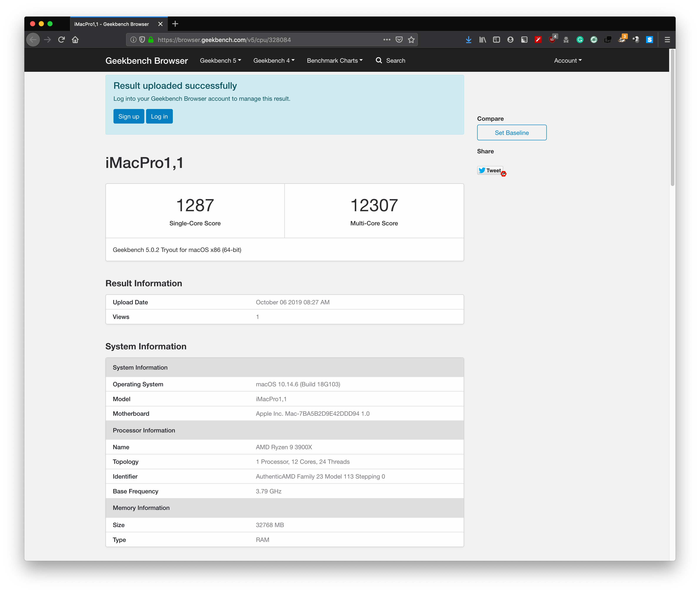Click the Grammarly extension icon
Viewport: 700px width, 593px height.
[x=580, y=40]
